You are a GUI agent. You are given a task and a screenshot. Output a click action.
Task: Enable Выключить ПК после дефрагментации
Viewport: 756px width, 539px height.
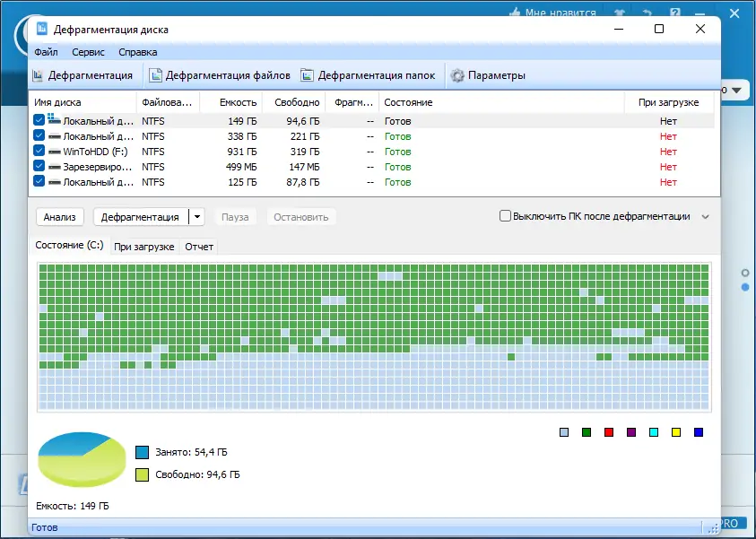click(505, 215)
